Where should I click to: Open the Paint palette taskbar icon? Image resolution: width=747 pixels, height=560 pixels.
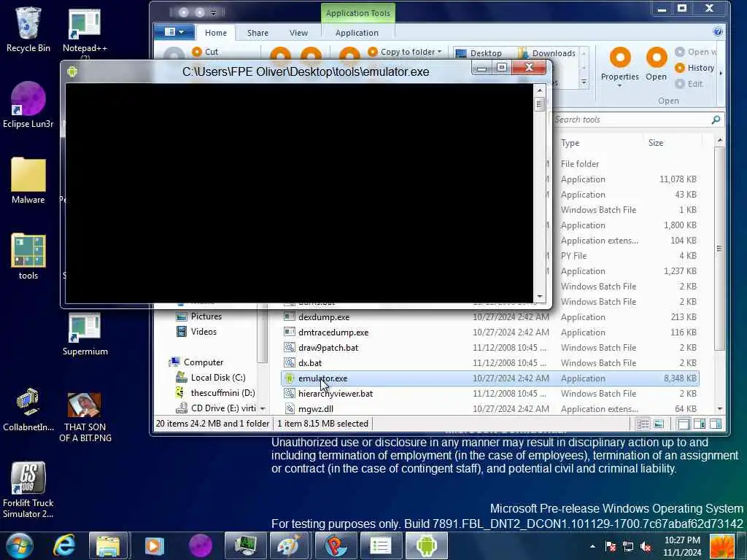tap(290, 545)
